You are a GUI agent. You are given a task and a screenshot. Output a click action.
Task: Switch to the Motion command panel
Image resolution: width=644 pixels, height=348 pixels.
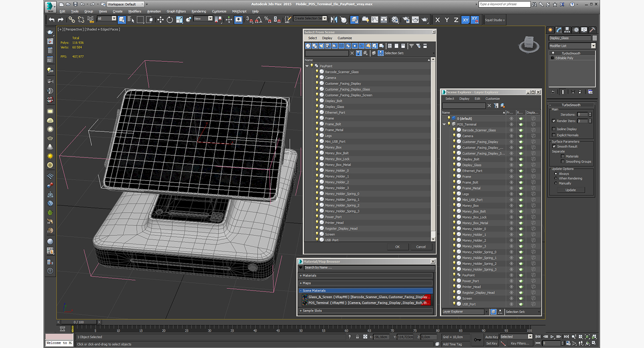(x=576, y=30)
